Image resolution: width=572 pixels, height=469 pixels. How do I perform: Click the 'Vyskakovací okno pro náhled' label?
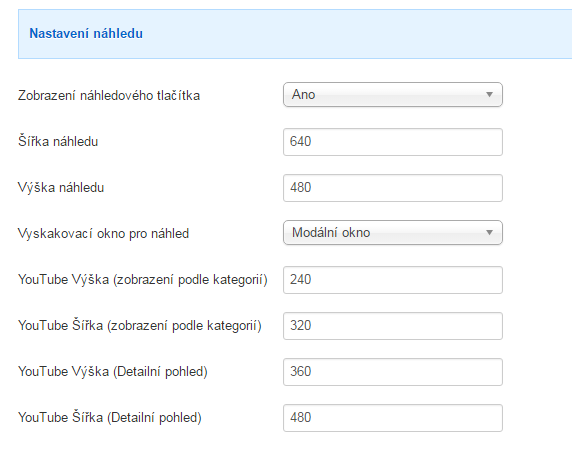point(104,233)
